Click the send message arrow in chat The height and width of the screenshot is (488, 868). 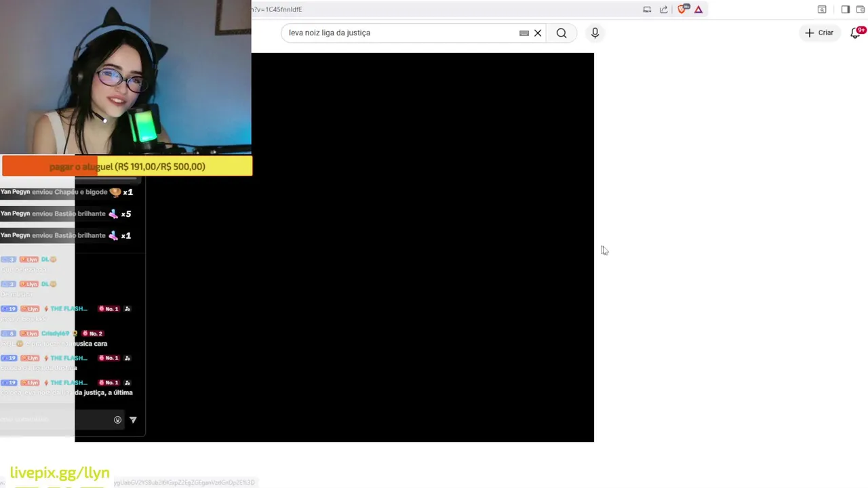click(133, 420)
